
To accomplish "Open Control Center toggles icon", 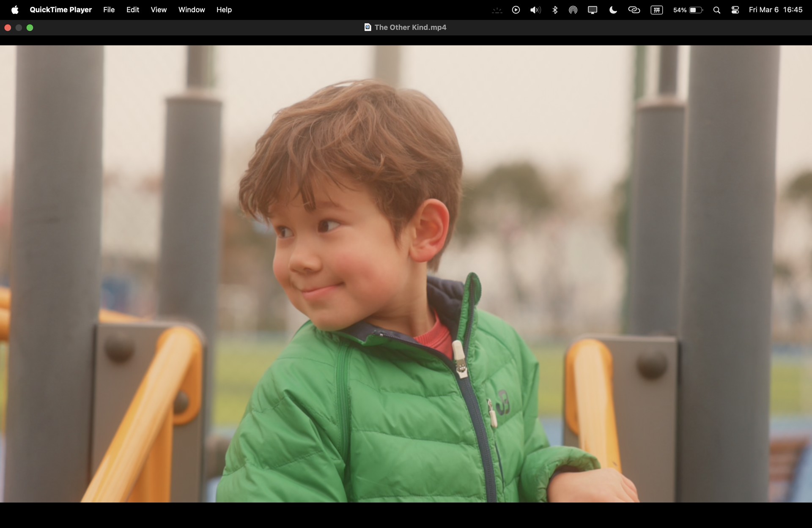I will point(735,10).
